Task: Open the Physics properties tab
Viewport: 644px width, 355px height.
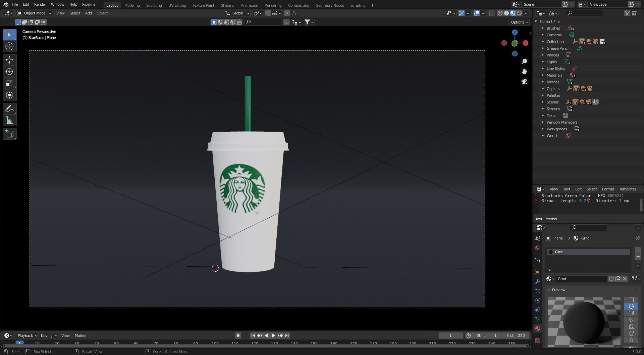Action: coord(538,300)
